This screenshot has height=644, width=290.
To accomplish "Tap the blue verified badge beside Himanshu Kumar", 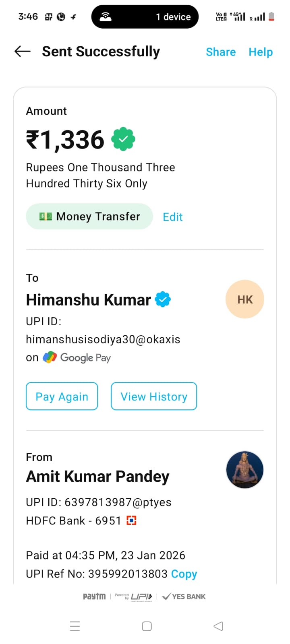I will point(163,299).
